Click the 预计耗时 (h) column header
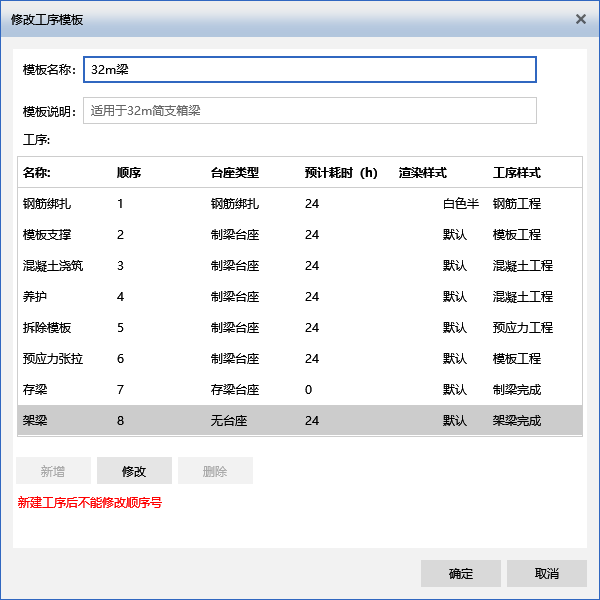 (x=341, y=172)
